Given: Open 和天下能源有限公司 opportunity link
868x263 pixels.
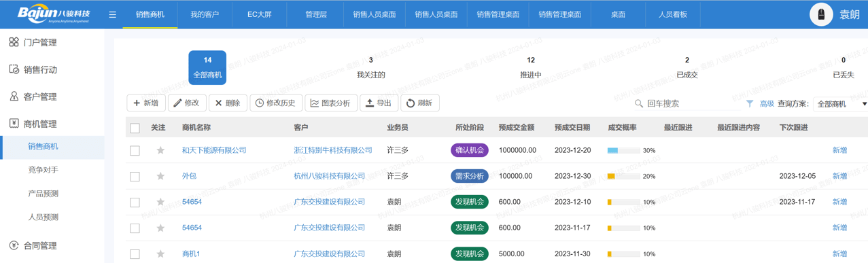Looking at the screenshot, I should coord(214,150).
